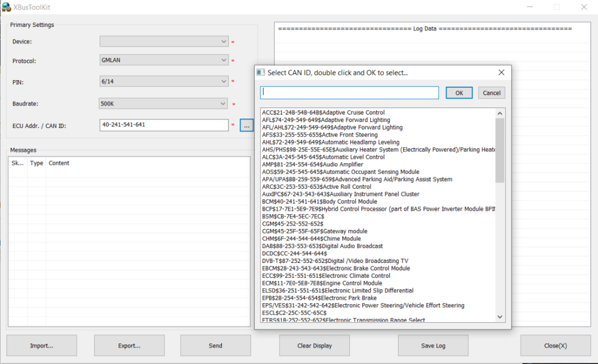Click the XBusToolKit icon in the title bar
The image size is (598, 364).
pos(7,7)
